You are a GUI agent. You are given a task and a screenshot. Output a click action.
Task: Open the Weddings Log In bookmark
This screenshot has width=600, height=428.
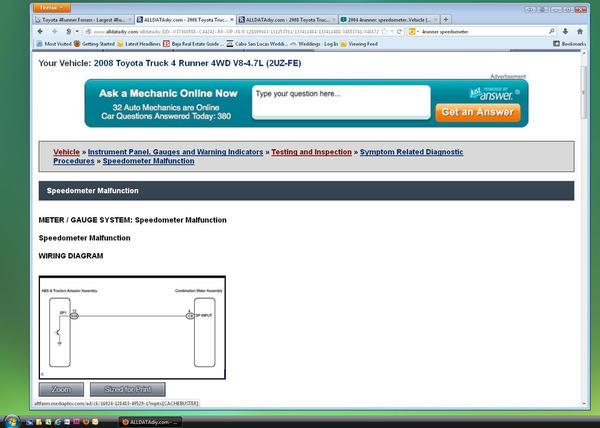[315, 44]
